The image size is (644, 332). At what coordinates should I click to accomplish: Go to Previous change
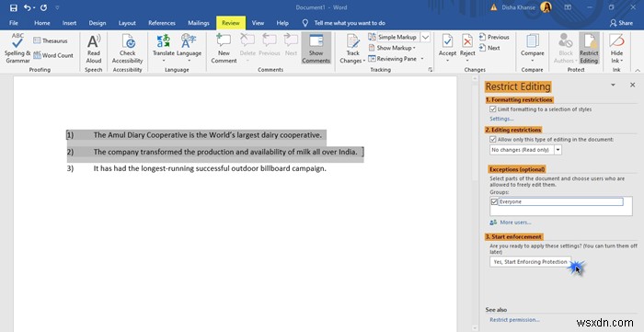pos(494,37)
